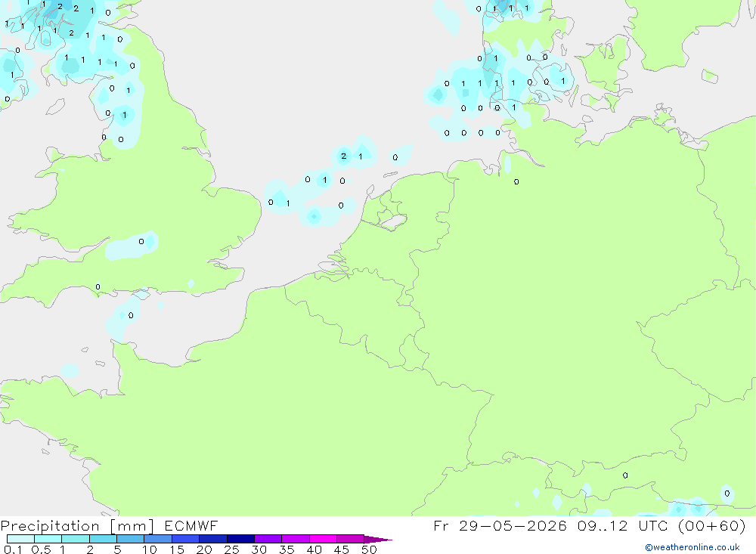The width and height of the screenshot is (756, 554).
Task: Click the '(00+60)' forecast offset text
Action: 712,525
